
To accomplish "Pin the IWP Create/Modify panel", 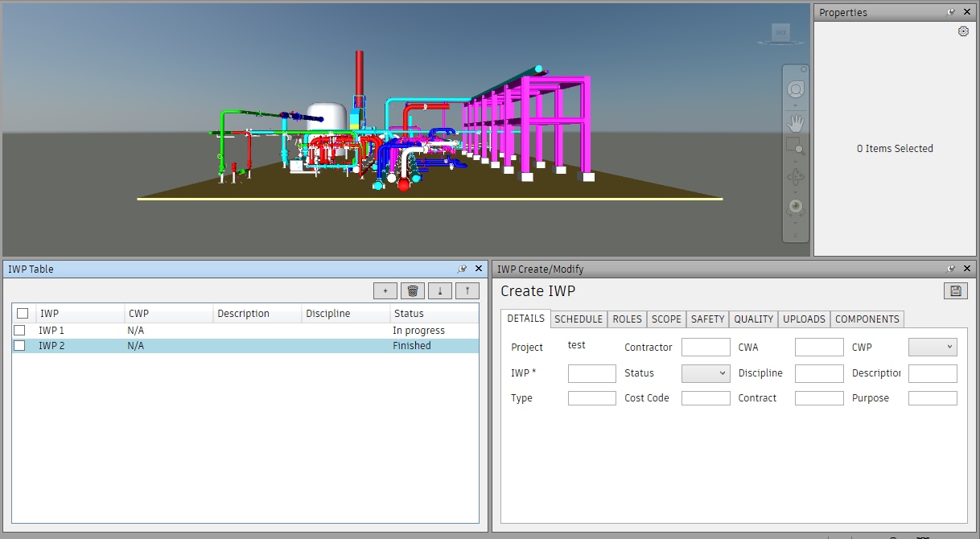I will (951, 269).
